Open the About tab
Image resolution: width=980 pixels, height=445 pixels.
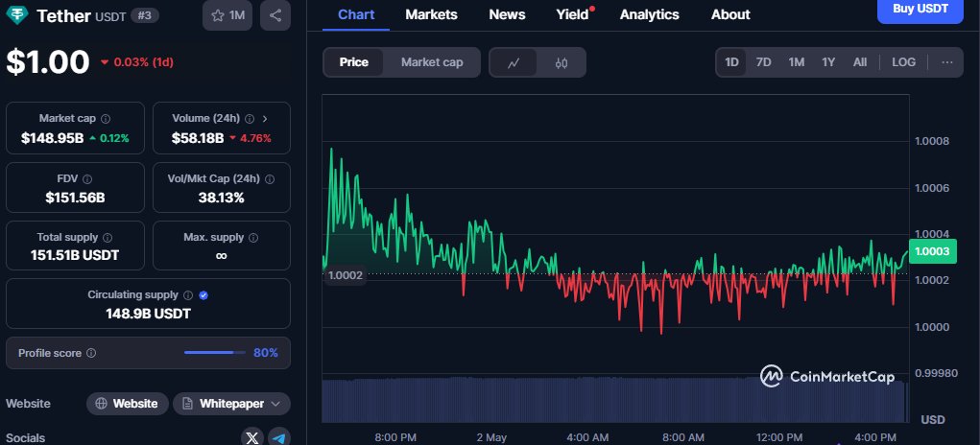point(730,14)
